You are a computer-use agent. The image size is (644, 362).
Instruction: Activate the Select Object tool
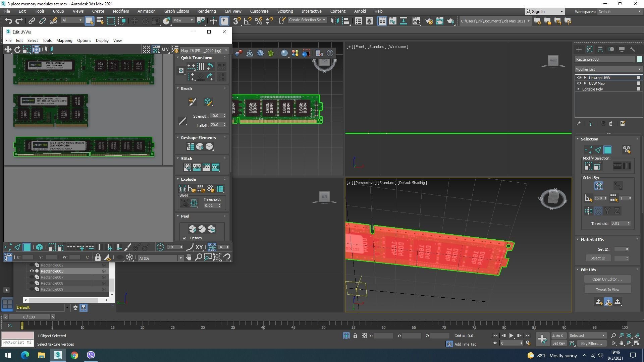tap(89, 21)
